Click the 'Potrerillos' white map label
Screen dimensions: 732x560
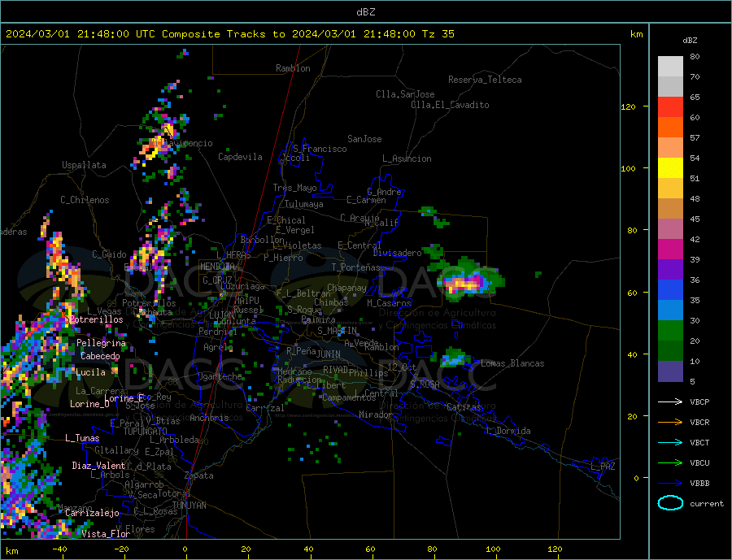96,319
